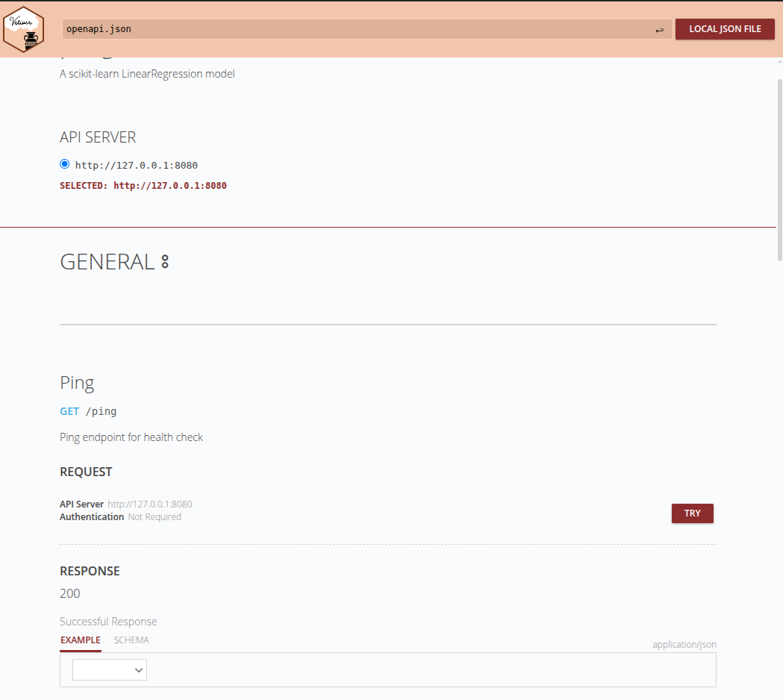The image size is (783, 700).
Task: Click 'A scikit-learn LinearRegression model' description
Action: coord(147,74)
